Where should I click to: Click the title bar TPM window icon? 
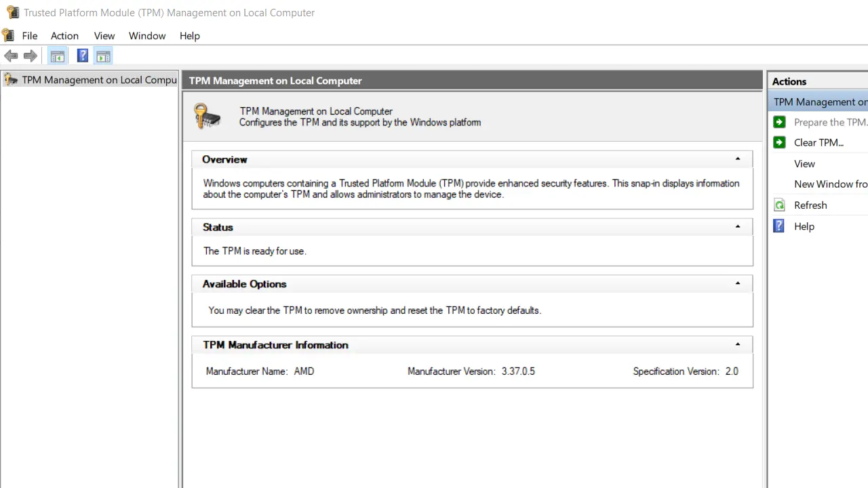coord(12,12)
